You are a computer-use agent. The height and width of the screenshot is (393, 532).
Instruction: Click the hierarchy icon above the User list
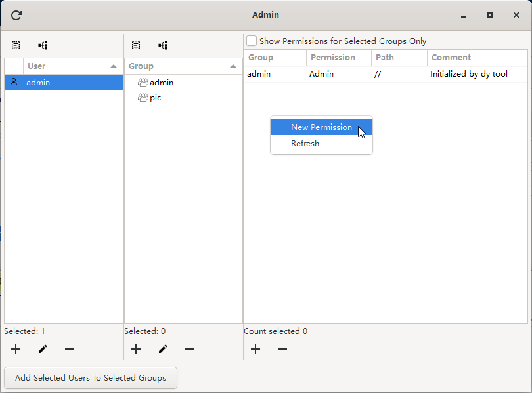[43, 45]
